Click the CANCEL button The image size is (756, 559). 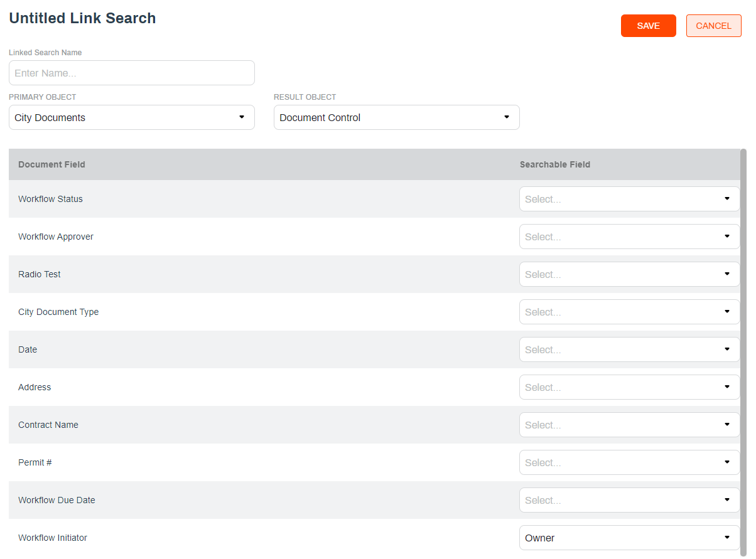[713, 26]
